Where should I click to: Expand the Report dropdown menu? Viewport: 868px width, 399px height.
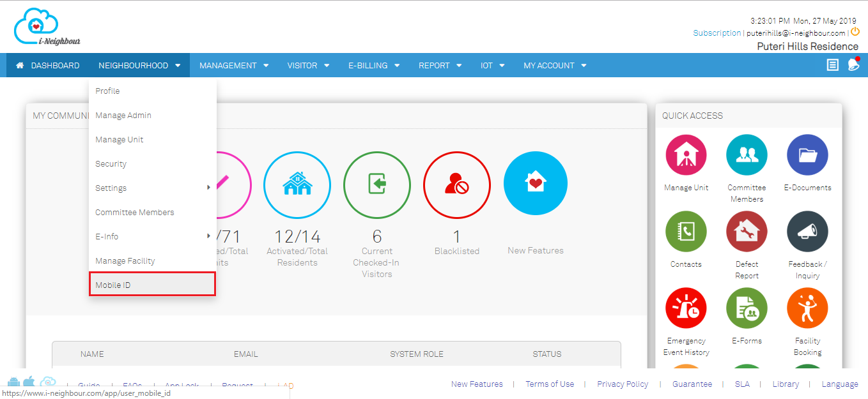coord(440,65)
